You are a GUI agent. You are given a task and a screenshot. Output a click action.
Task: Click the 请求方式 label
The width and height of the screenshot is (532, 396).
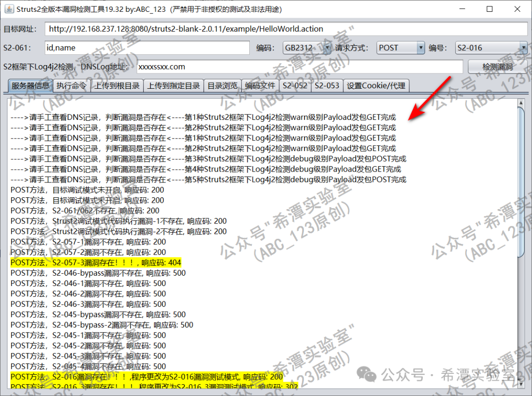pyautogui.click(x=351, y=48)
